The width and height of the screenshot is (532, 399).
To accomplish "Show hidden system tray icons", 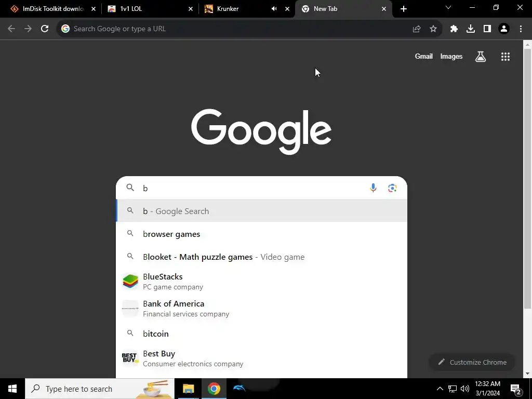I will [440, 389].
